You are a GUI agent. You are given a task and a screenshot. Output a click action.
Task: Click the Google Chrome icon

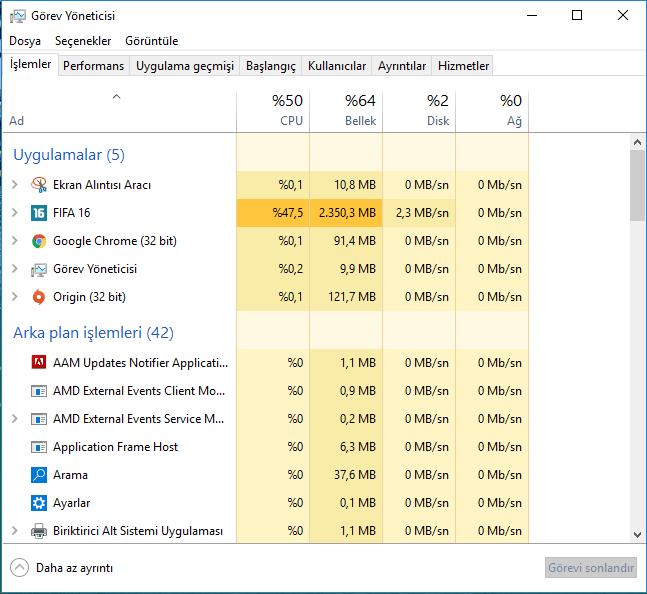[39, 241]
